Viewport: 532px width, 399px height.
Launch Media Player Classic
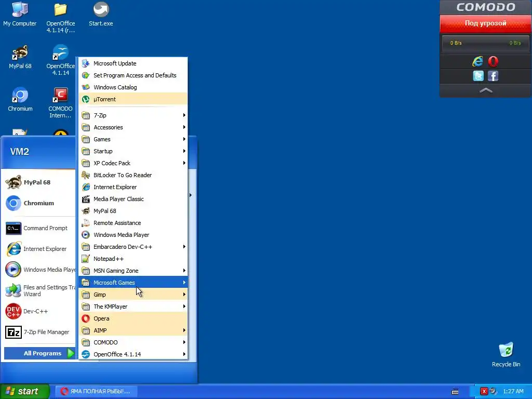coord(133,199)
